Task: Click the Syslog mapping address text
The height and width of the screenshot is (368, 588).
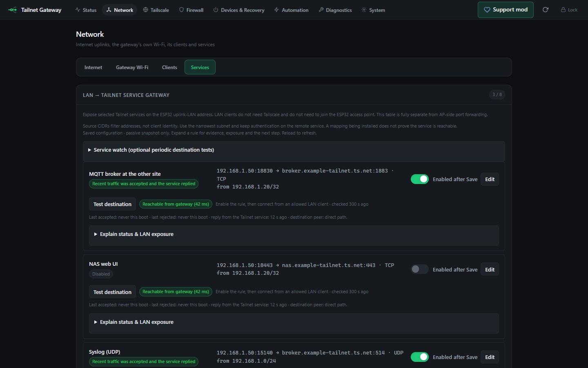Action: (x=310, y=357)
